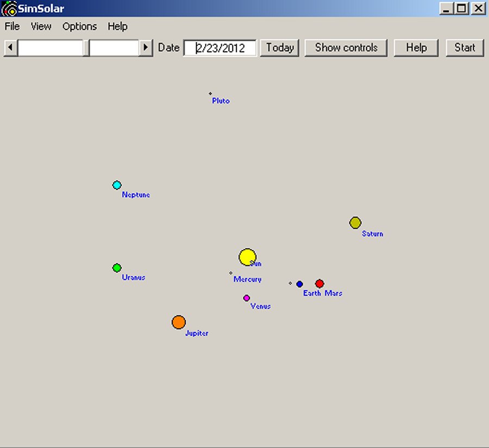Click the blue Earth planet
Viewport: 489px width, 448px height.
299,284
